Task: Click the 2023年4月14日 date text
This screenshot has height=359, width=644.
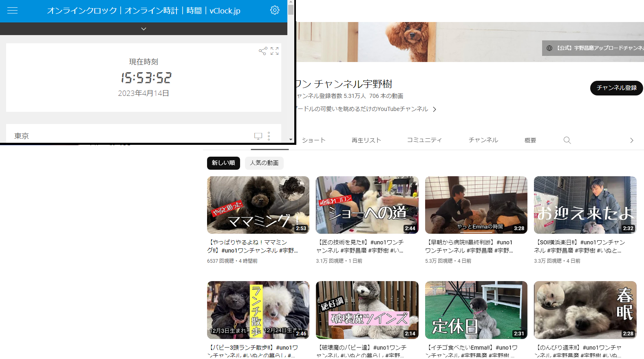Action: 143,93
